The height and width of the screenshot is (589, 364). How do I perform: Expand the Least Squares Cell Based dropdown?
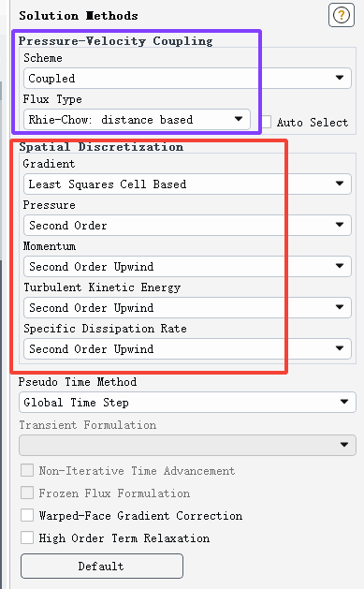(187, 184)
